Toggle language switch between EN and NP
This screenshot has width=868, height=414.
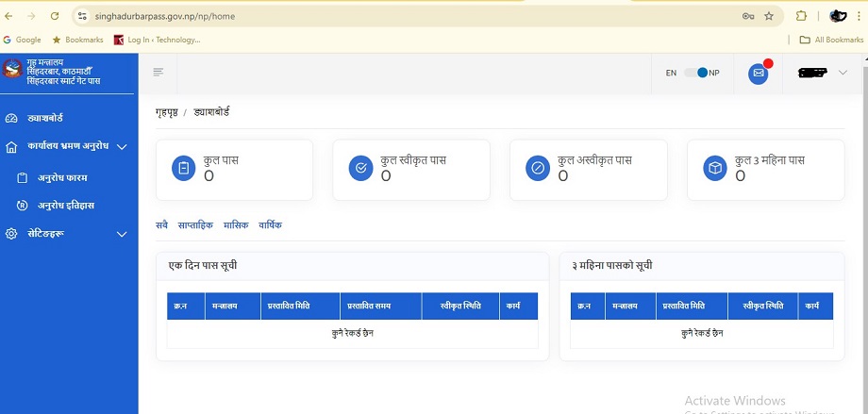point(695,73)
